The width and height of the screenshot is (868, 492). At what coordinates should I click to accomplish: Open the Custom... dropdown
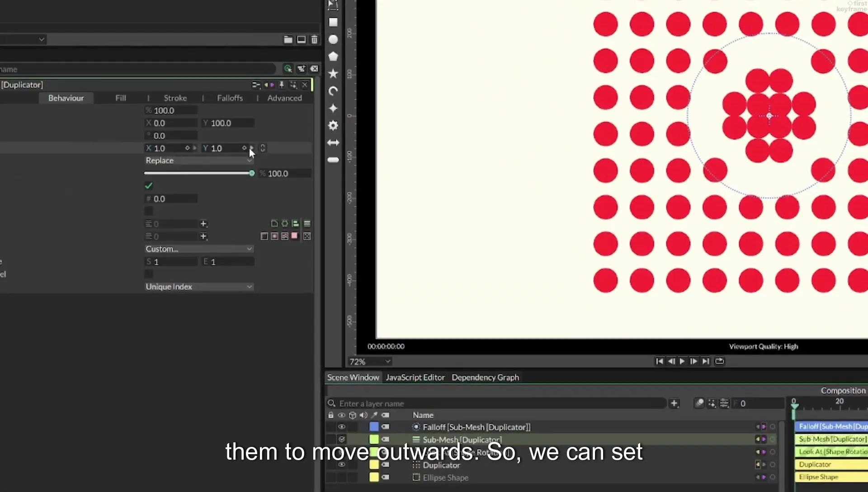pos(199,249)
